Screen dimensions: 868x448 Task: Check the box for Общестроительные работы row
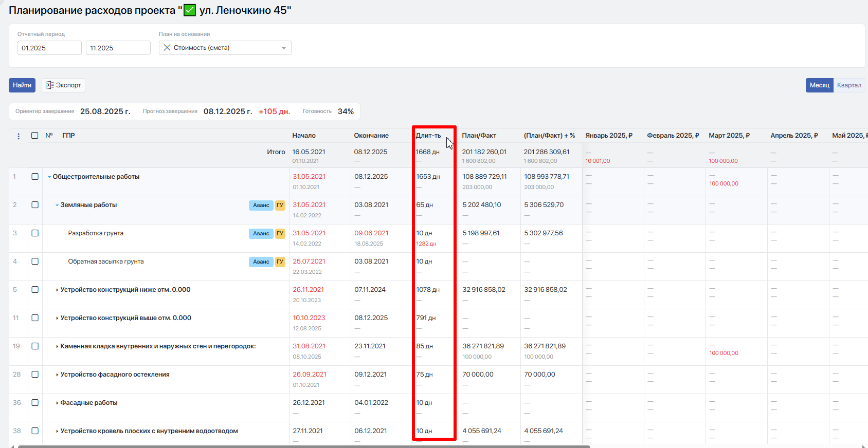[35, 177]
